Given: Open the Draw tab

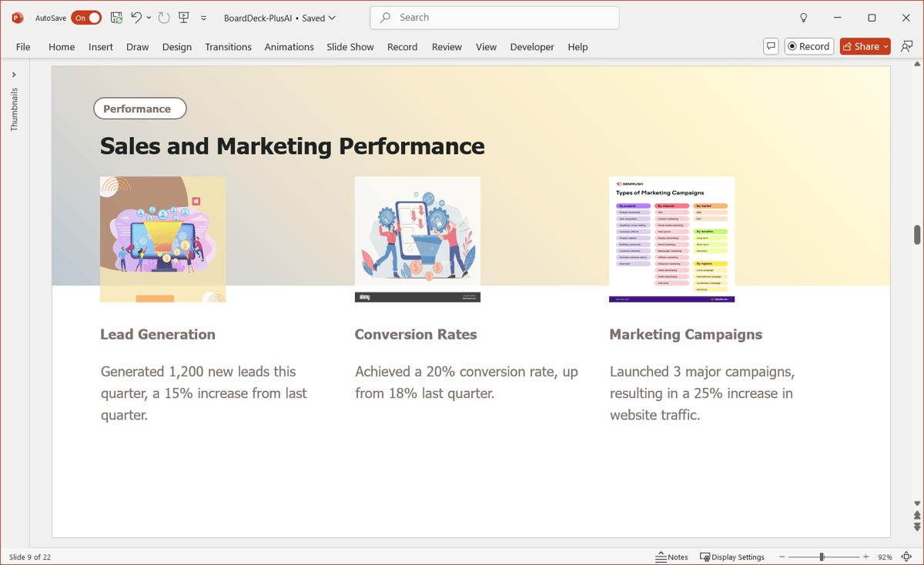Looking at the screenshot, I should pyautogui.click(x=138, y=47).
